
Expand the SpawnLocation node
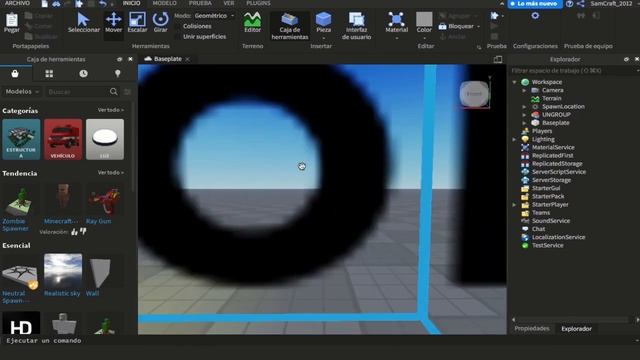pyautogui.click(x=524, y=107)
